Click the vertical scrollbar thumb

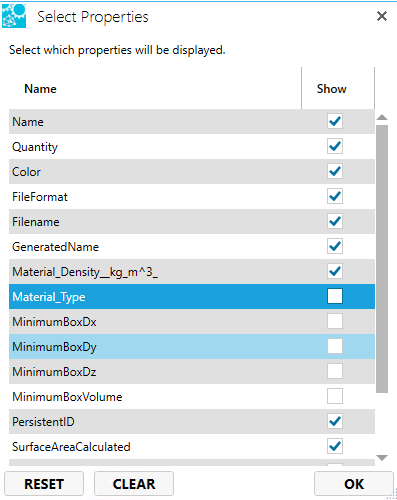point(382,259)
